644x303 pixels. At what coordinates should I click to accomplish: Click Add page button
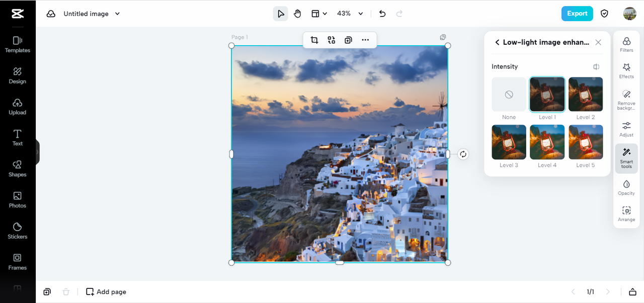click(x=106, y=291)
